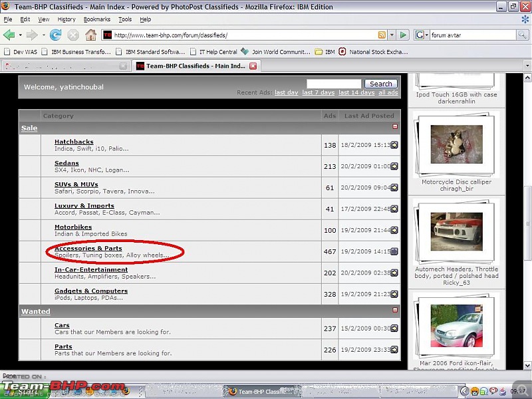
Task: Open the Luxury & Imports category
Action: click(x=84, y=205)
